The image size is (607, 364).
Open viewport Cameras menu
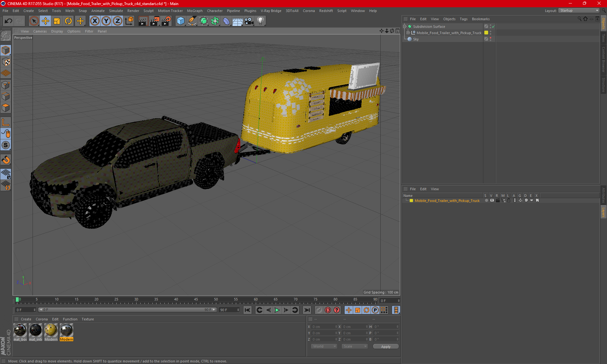(40, 31)
